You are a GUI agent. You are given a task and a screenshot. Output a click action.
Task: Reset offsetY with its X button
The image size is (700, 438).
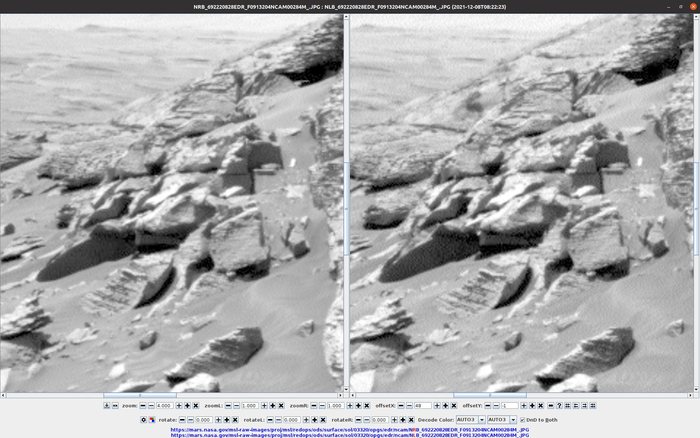pos(541,406)
